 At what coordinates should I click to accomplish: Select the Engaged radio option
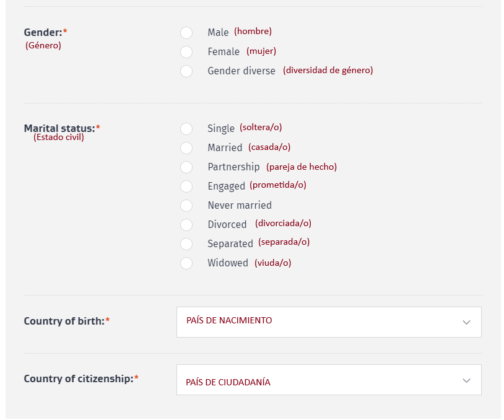pos(186,186)
